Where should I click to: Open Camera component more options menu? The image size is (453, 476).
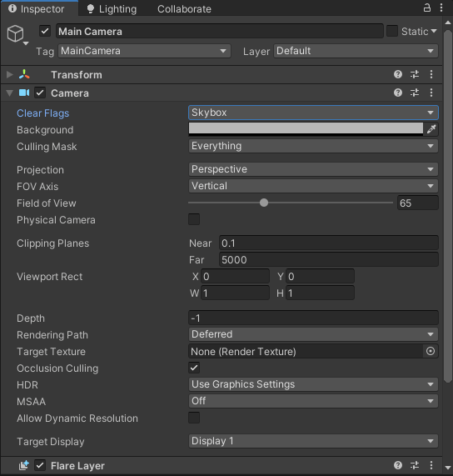coord(431,93)
